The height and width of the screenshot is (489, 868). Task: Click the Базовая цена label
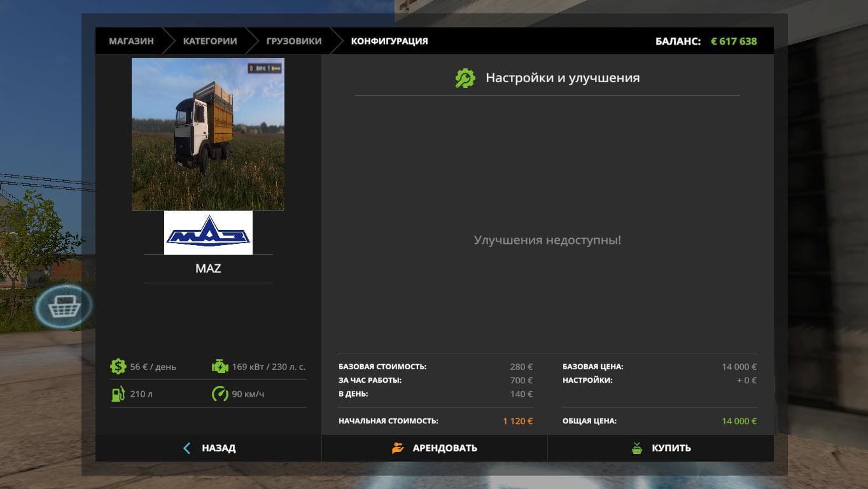[x=593, y=367]
